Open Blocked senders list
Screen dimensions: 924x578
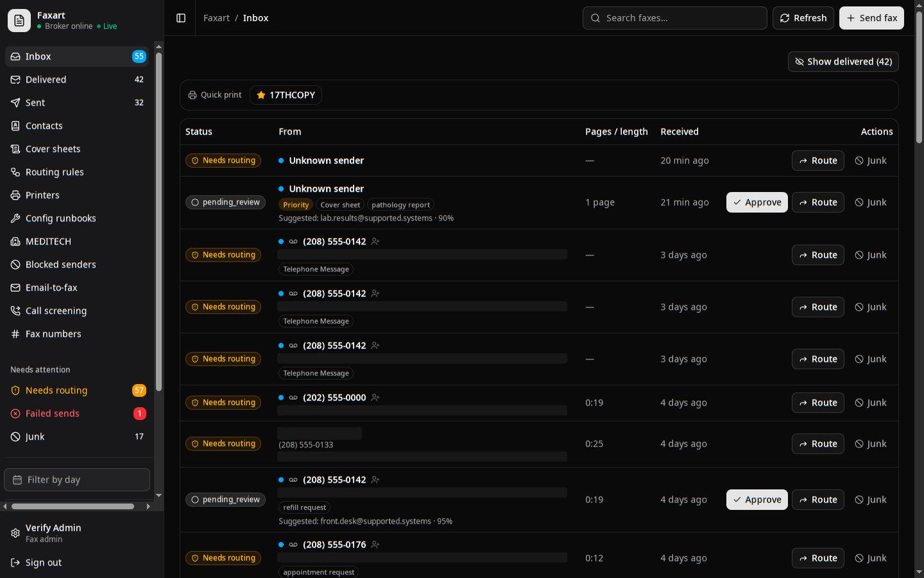point(77,265)
